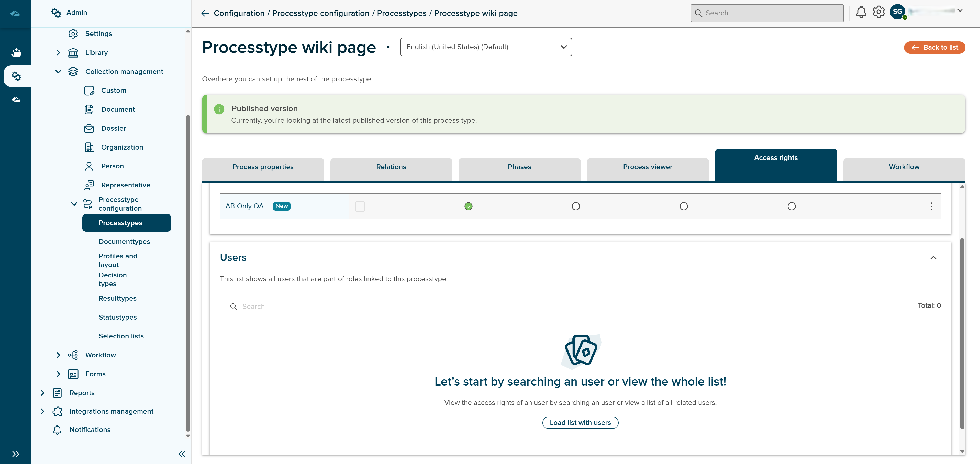Click the Organization building icon
The image size is (980, 464).
[x=89, y=147]
